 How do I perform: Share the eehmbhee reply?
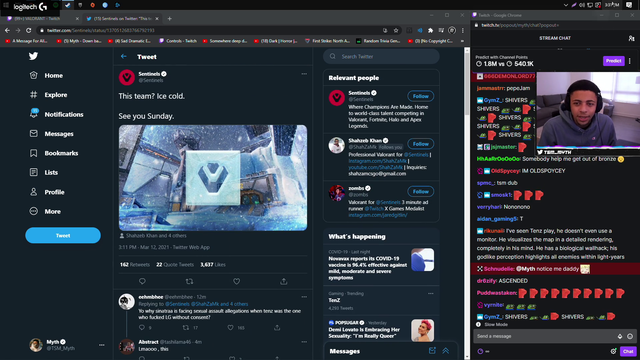(x=277, y=327)
